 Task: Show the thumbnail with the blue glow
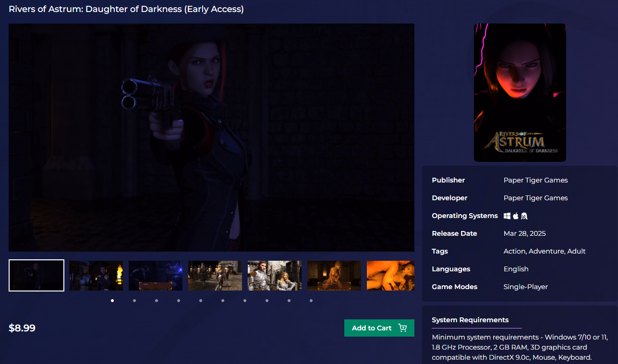click(x=156, y=276)
